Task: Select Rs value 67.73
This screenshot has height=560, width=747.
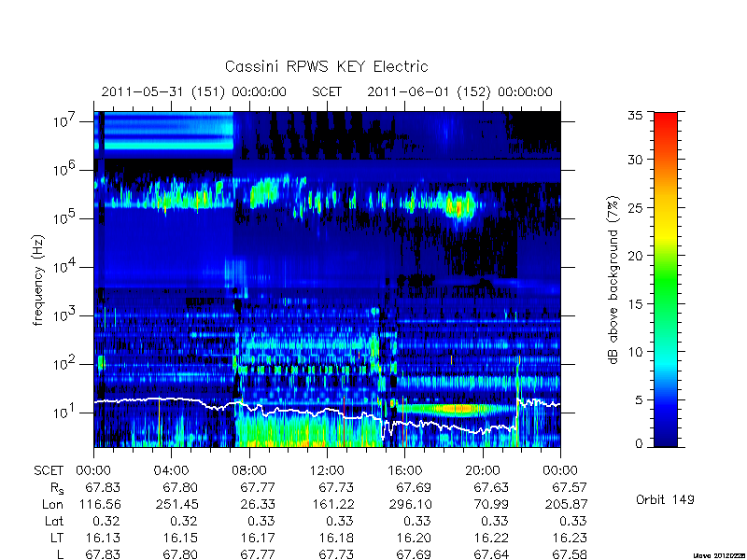Action: [x=336, y=487]
